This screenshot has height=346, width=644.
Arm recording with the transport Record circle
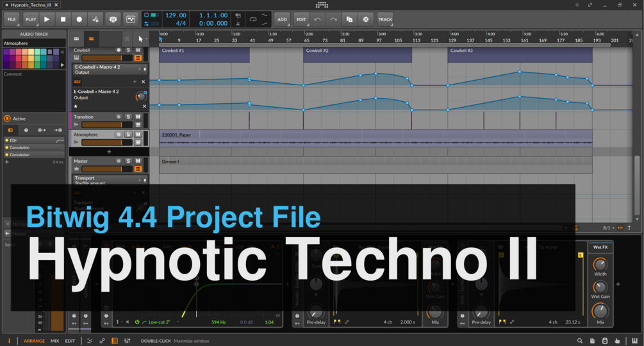[79, 19]
